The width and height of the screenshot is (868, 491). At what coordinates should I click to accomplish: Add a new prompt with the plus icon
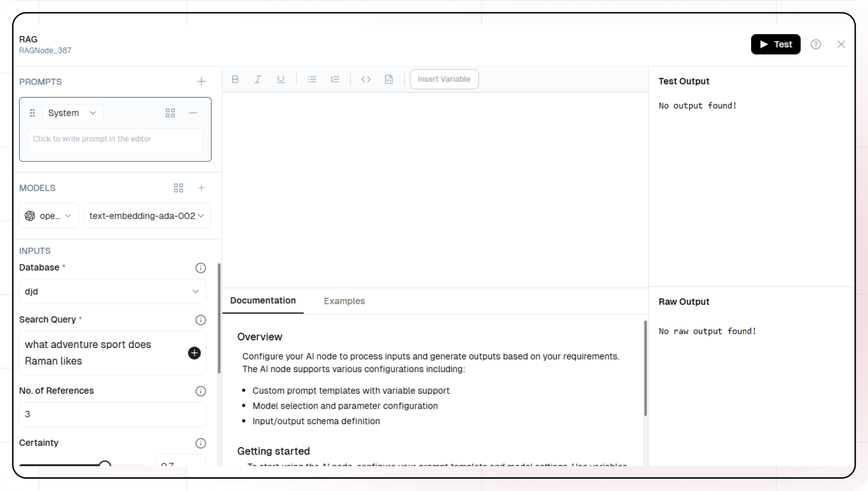[x=201, y=81]
